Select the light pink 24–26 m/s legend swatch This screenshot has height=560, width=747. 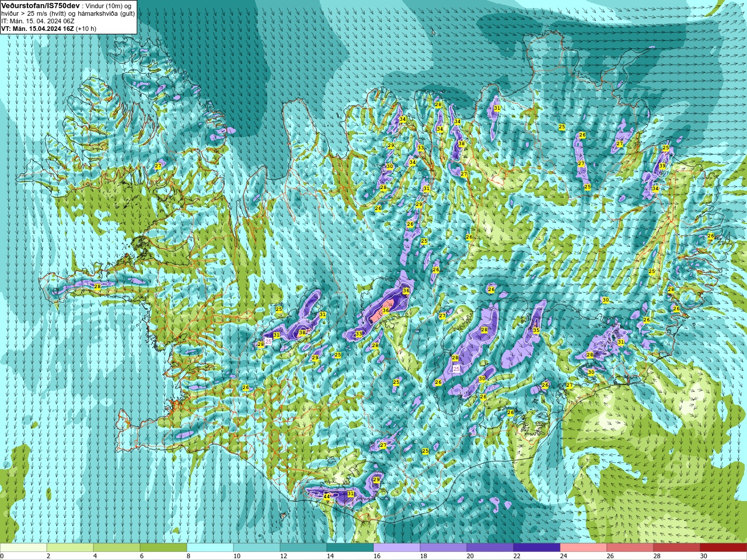584,548
